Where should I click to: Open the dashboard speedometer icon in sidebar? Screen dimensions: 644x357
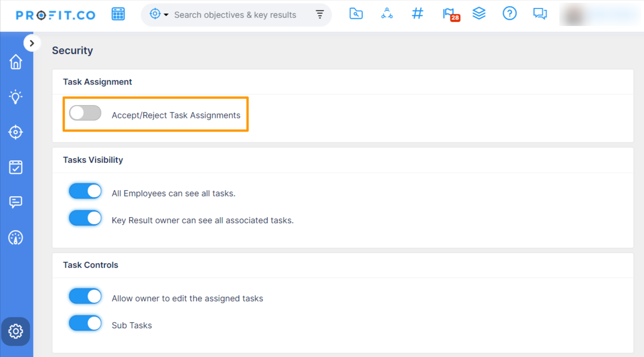click(x=16, y=238)
